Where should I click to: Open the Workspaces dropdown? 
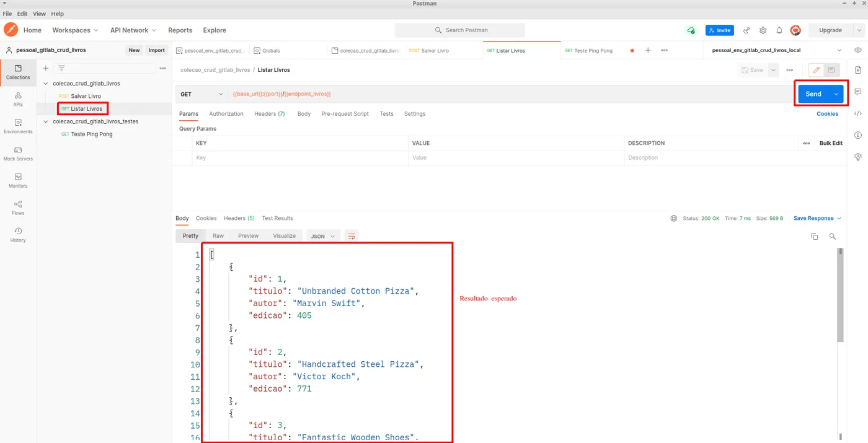point(75,30)
